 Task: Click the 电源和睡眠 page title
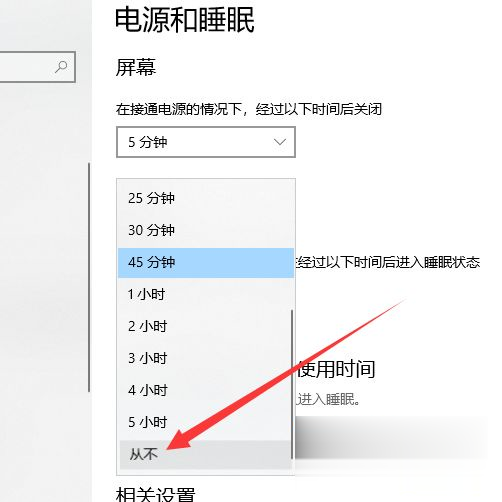(x=185, y=20)
